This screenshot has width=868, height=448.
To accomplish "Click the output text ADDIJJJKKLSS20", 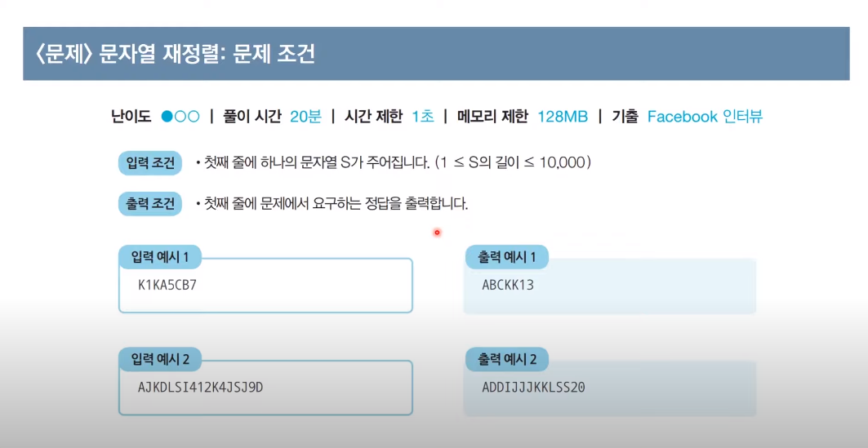I will (534, 387).
